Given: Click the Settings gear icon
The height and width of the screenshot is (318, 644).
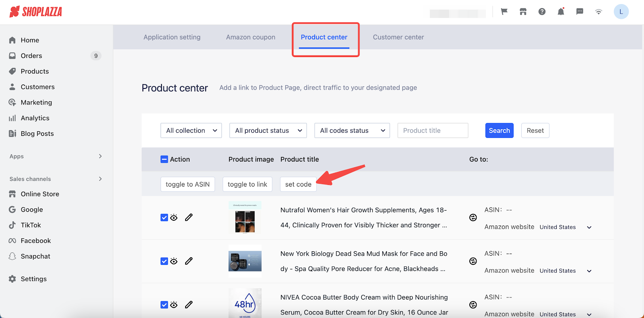Looking at the screenshot, I should 12,279.
